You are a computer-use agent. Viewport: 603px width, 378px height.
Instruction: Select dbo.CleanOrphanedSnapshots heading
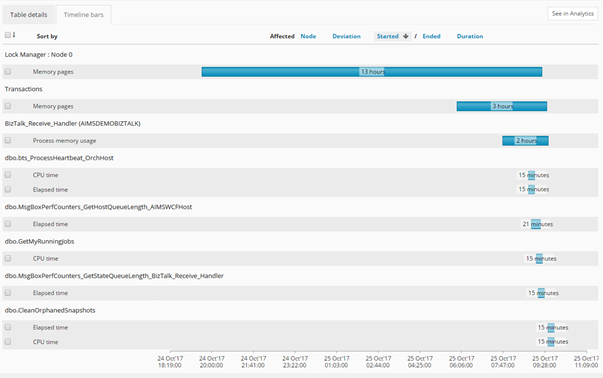pos(50,310)
